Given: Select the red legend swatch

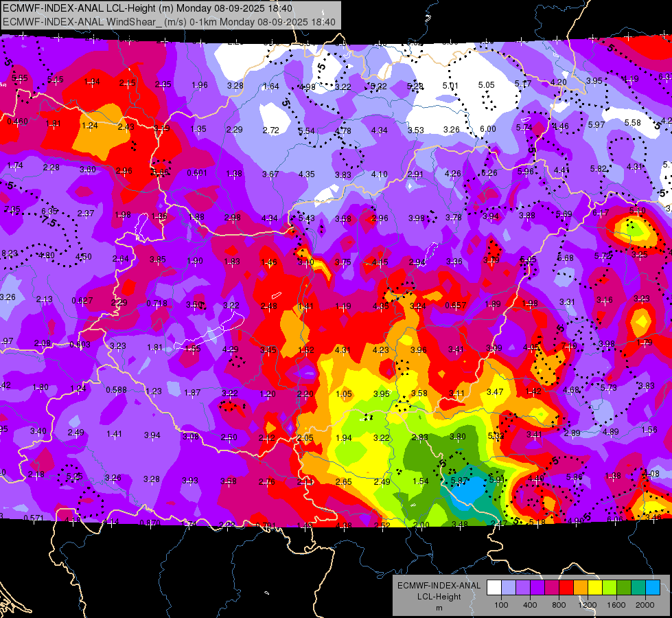Looking at the screenshot, I should tap(566, 588).
